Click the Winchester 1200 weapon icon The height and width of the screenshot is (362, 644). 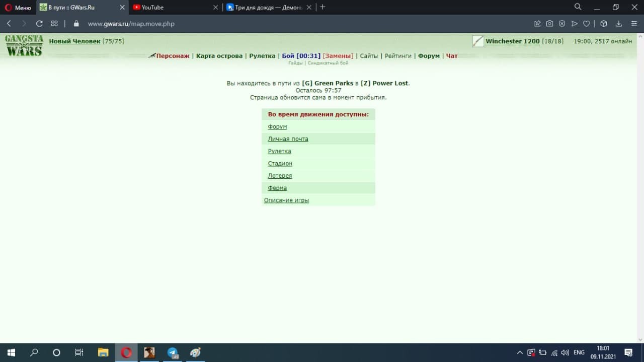[x=478, y=41]
